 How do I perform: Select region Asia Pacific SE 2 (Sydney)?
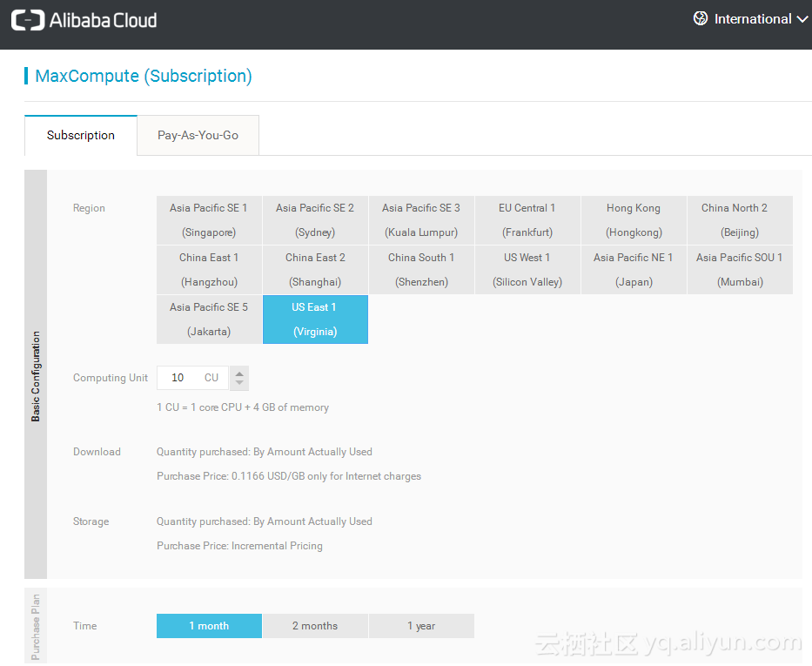tap(315, 220)
